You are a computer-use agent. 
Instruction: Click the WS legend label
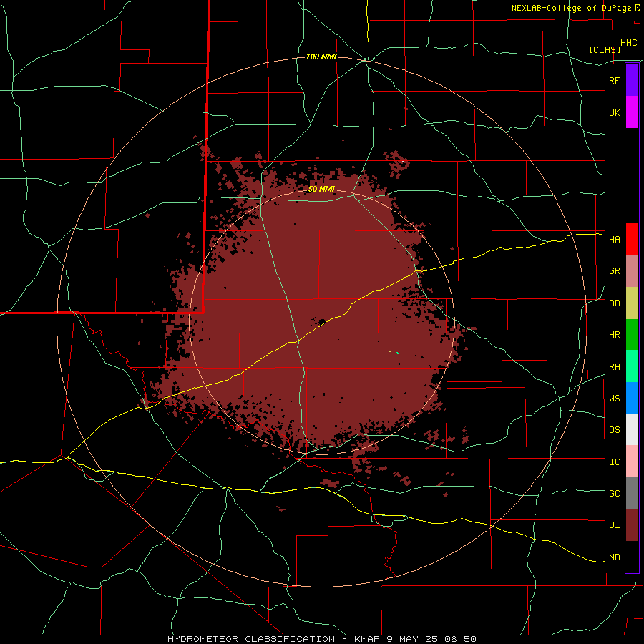[x=614, y=398]
